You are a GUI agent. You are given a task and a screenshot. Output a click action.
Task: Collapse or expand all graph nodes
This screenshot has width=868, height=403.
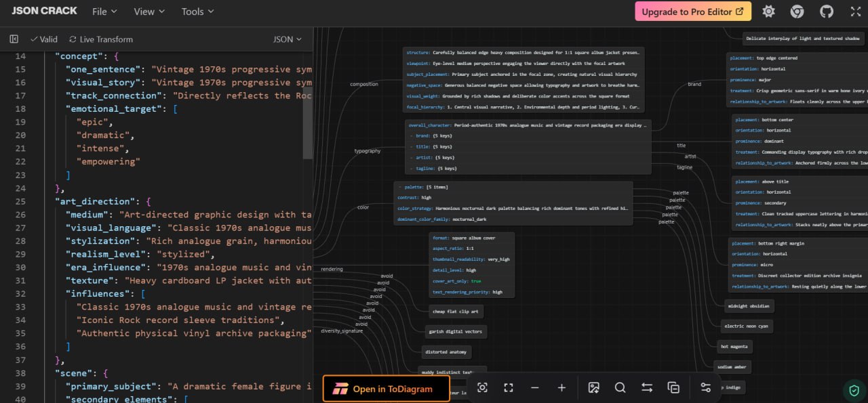click(x=673, y=387)
